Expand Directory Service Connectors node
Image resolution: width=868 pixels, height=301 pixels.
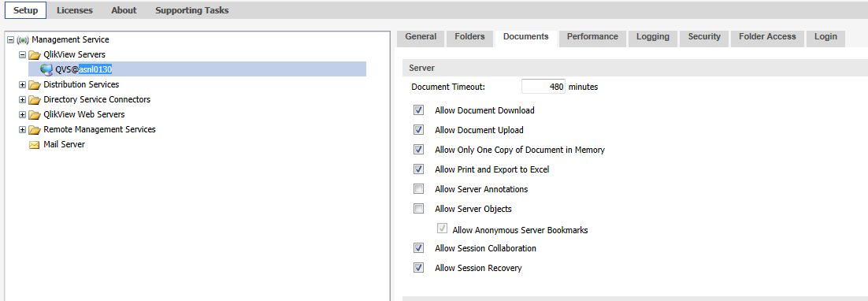point(22,99)
